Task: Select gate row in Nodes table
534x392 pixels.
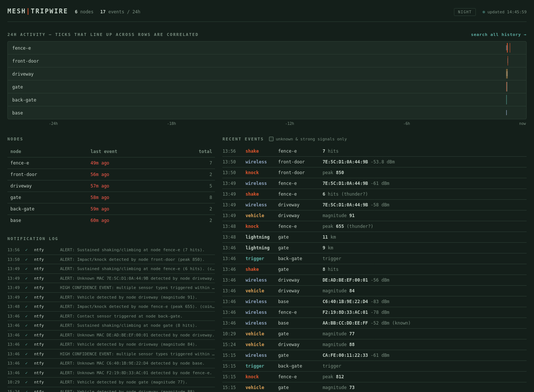Action: 111,197
